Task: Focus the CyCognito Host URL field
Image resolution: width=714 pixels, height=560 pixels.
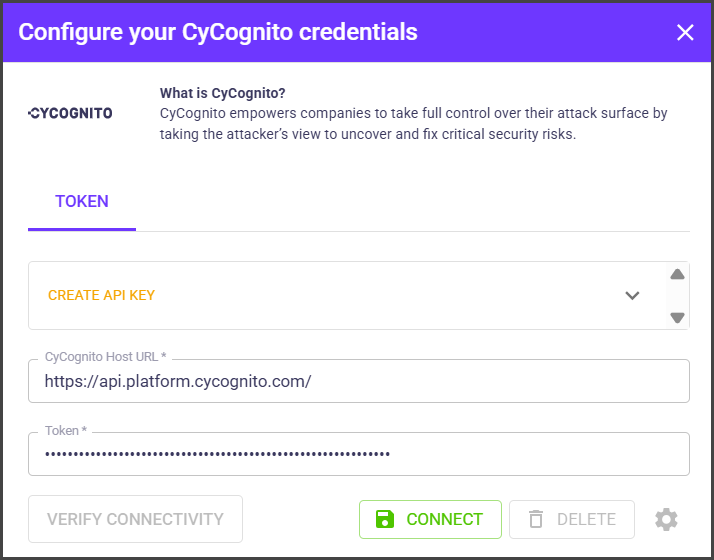Action: [358, 381]
